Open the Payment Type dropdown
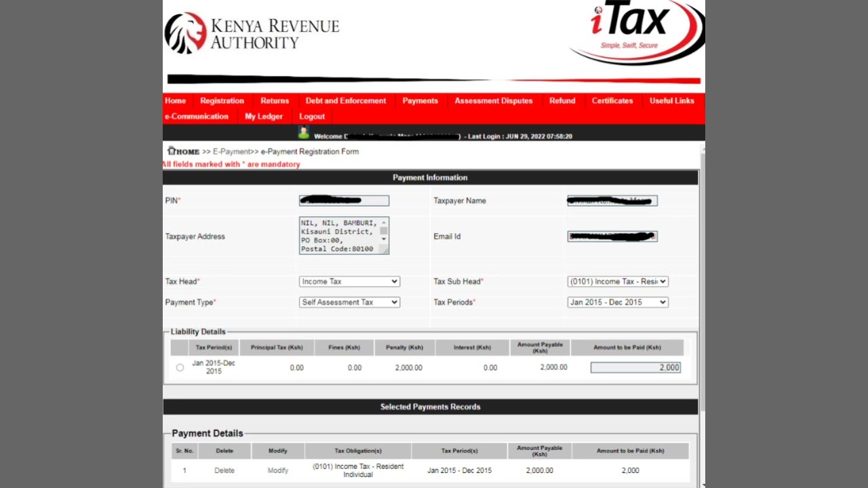 click(x=349, y=302)
